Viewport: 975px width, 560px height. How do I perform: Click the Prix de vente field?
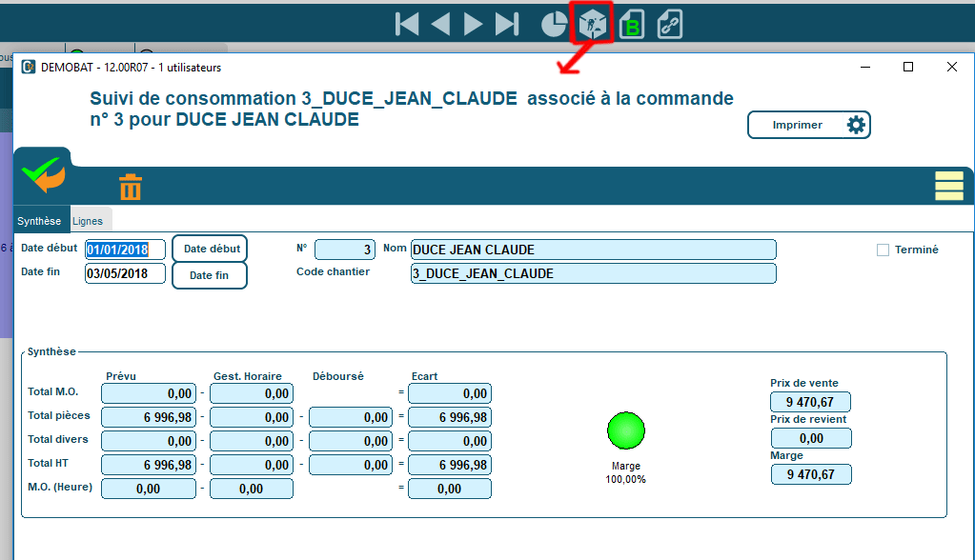click(810, 402)
